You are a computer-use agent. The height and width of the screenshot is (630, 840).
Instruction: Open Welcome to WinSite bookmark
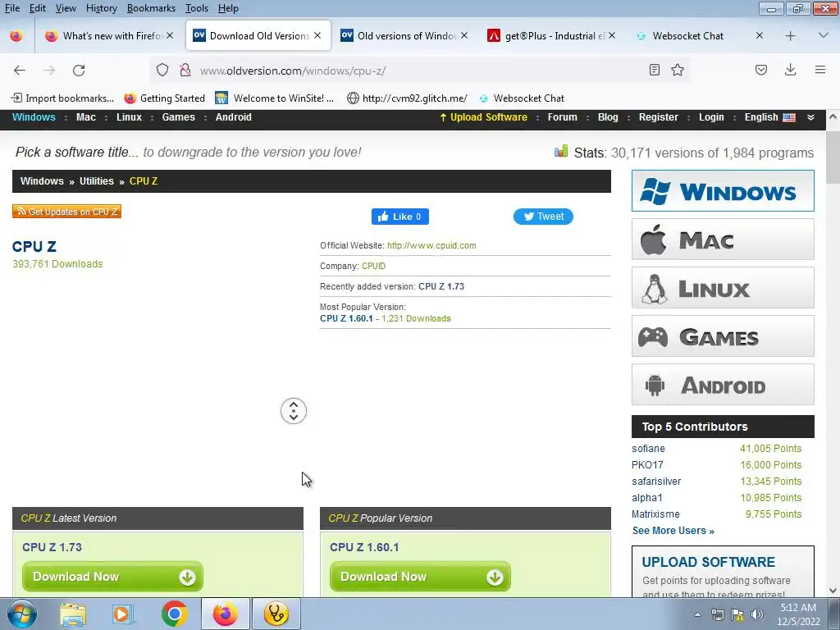(275, 98)
